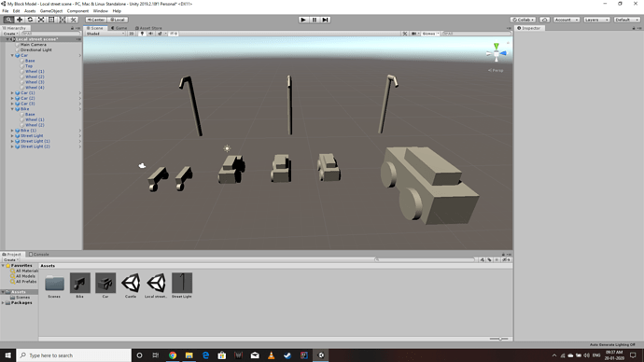Open component tools wrench icon in scene bar
The width and height of the screenshot is (644, 362).
(x=404, y=34)
